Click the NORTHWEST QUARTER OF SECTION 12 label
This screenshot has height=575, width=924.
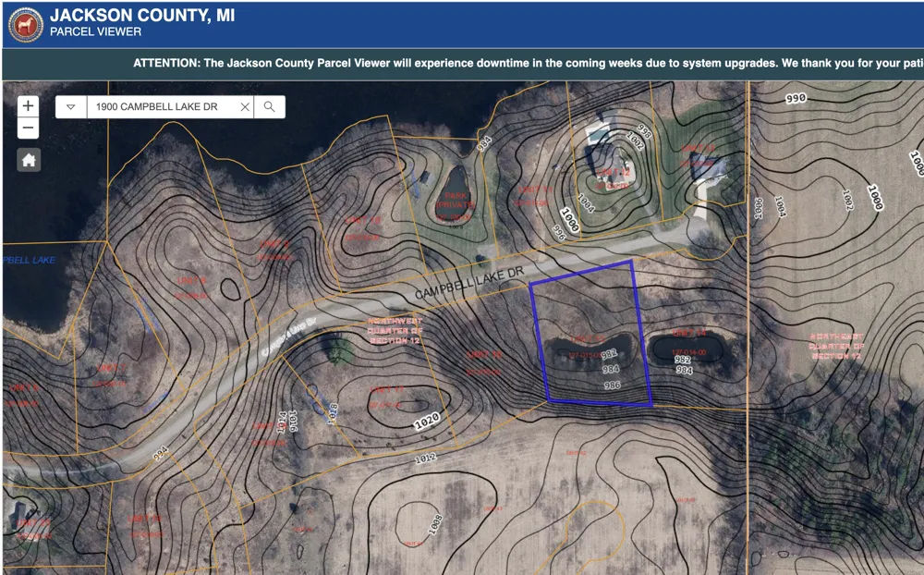click(395, 331)
